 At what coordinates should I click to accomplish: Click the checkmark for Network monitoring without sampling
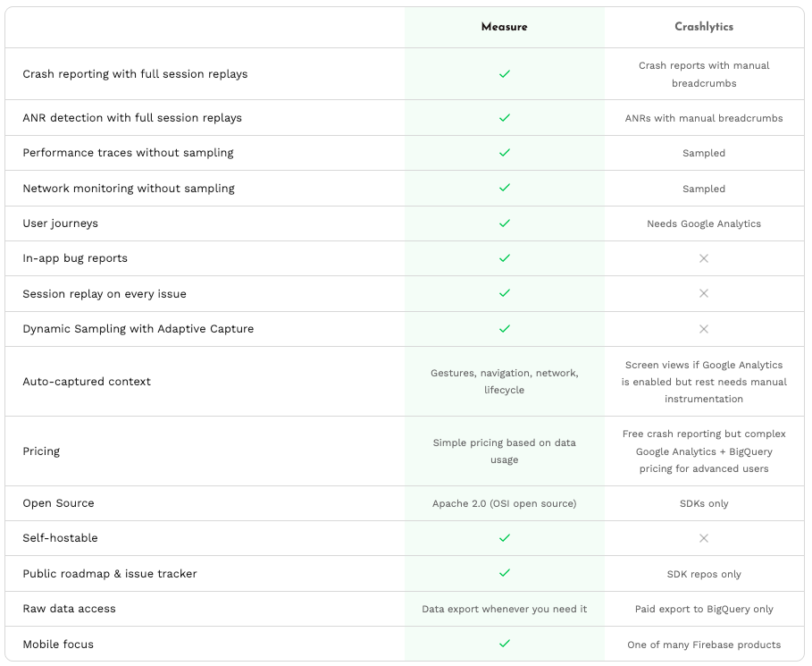pos(505,188)
